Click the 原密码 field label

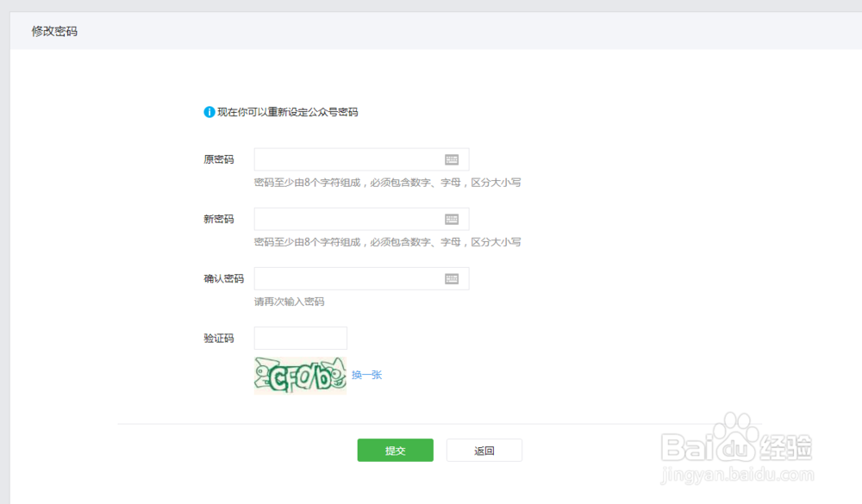[x=218, y=159]
